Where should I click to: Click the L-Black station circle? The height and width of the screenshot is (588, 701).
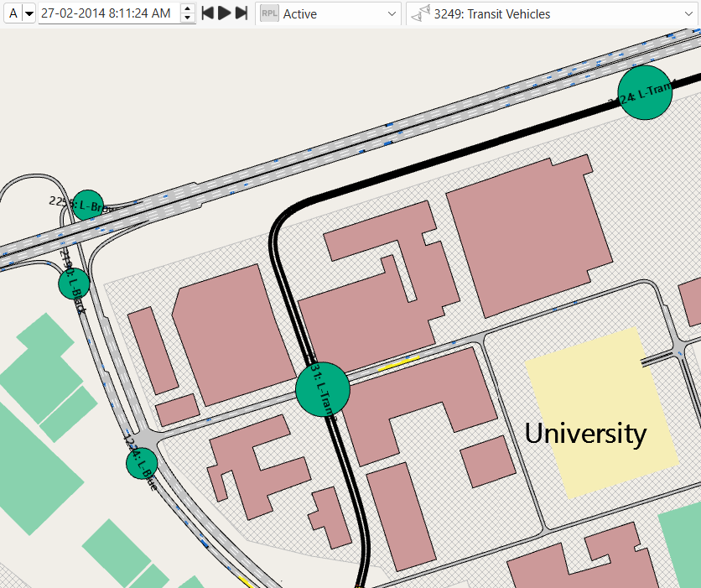[x=74, y=283]
